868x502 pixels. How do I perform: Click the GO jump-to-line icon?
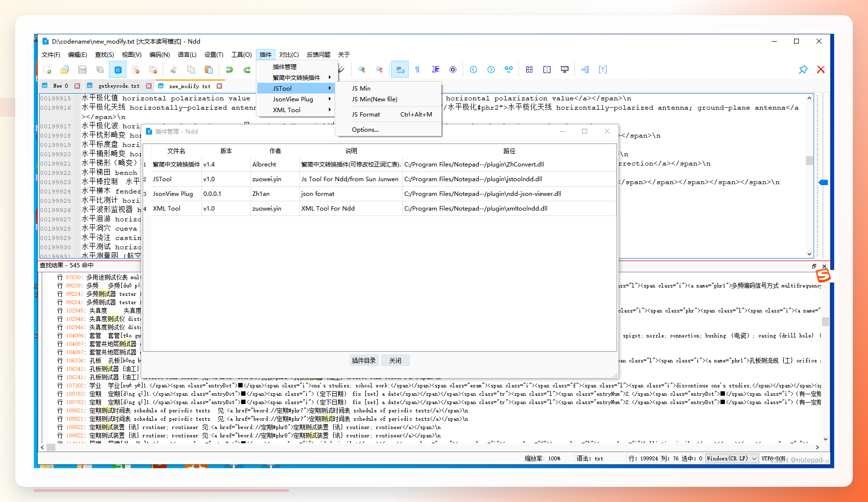(x=509, y=70)
